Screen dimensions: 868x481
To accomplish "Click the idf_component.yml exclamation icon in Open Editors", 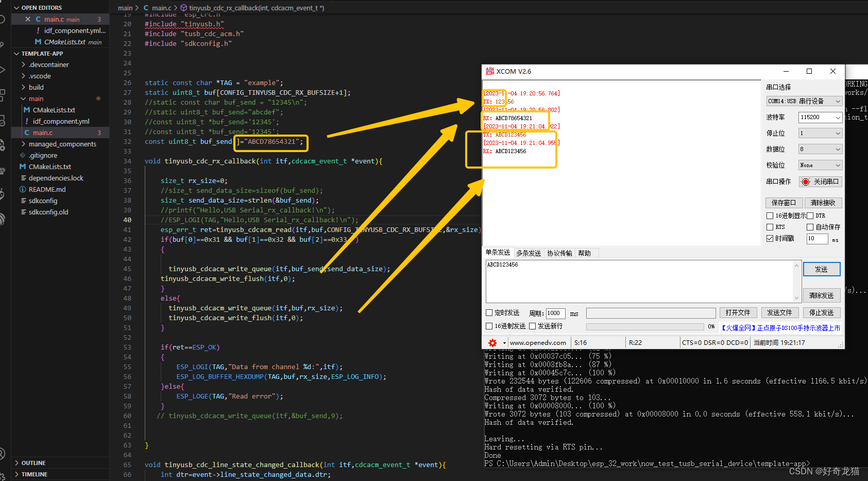I will coord(38,30).
